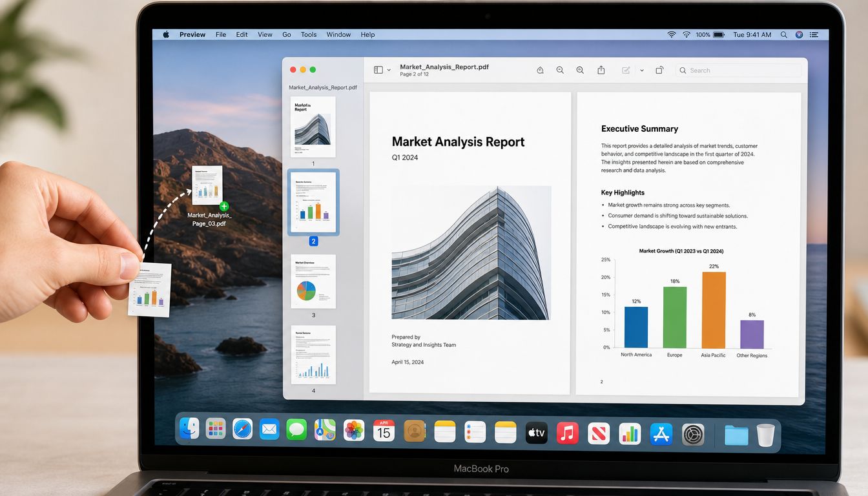This screenshot has height=496, width=868.
Task: Click the Rotate page icon
Action: tap(659, 70)
